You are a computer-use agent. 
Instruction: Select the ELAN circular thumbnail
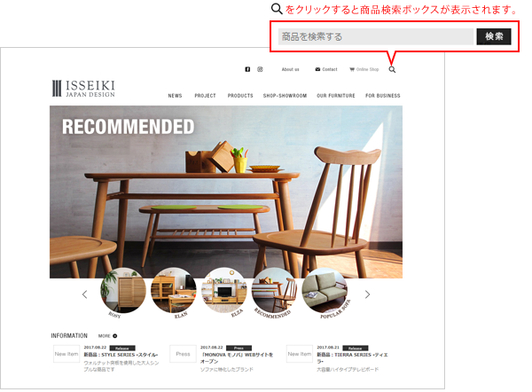(x=174, y=290)
